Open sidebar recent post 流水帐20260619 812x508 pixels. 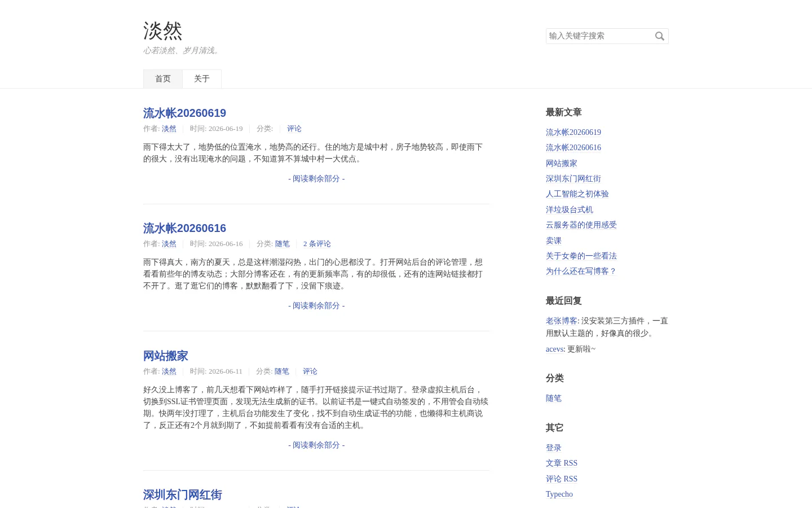(573, 133)
